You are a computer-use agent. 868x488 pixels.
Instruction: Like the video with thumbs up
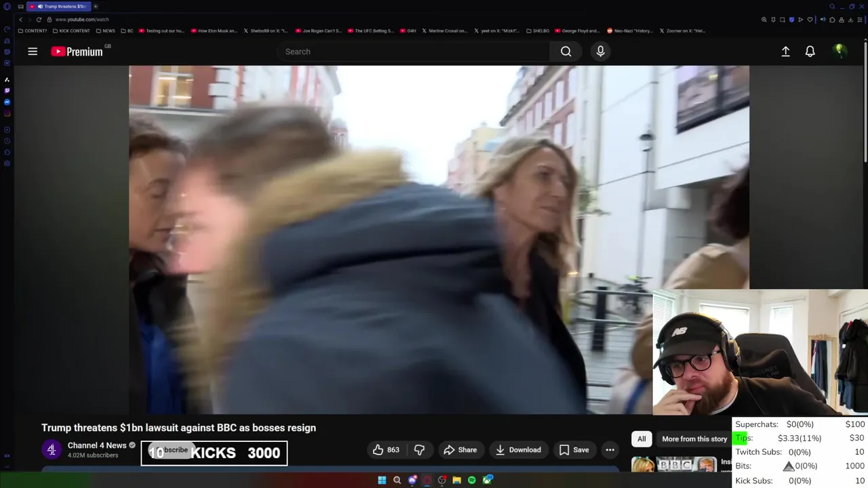386,450
